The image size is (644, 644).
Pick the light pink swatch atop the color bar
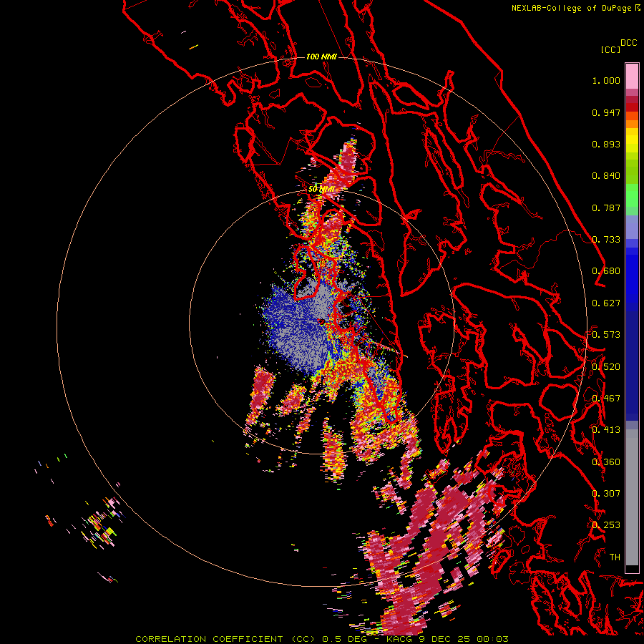pyautogui.click(x=632, y=76)
